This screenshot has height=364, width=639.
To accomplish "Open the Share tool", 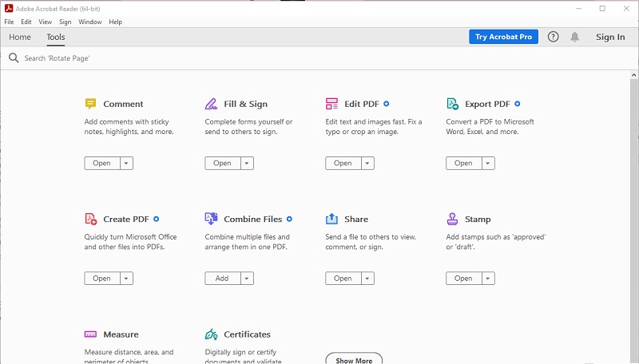I will coord(343,279).
